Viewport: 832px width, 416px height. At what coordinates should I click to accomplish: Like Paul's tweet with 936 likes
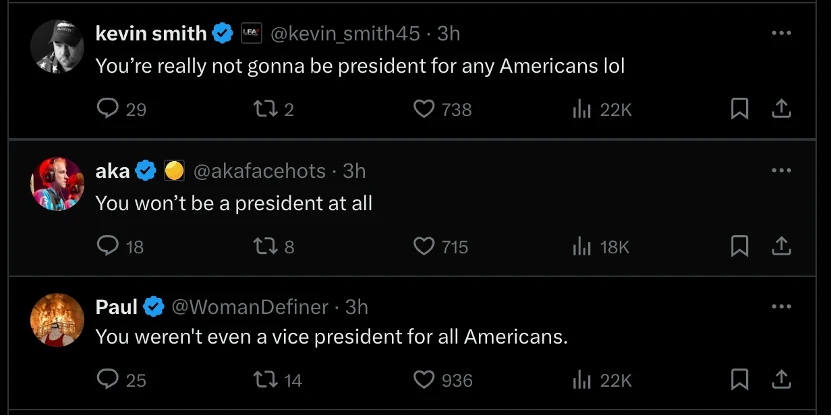pos(425,380)
